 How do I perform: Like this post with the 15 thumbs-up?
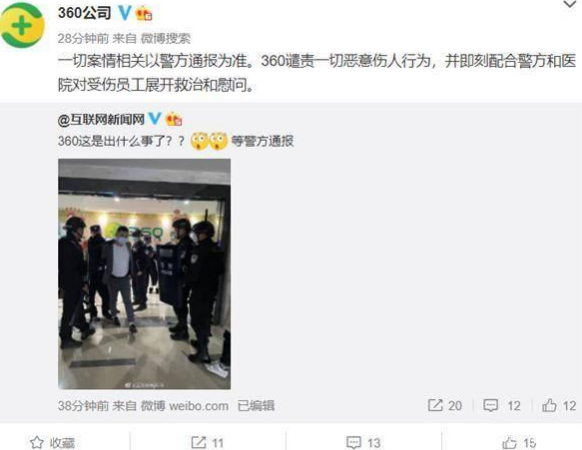coord(519,443)
